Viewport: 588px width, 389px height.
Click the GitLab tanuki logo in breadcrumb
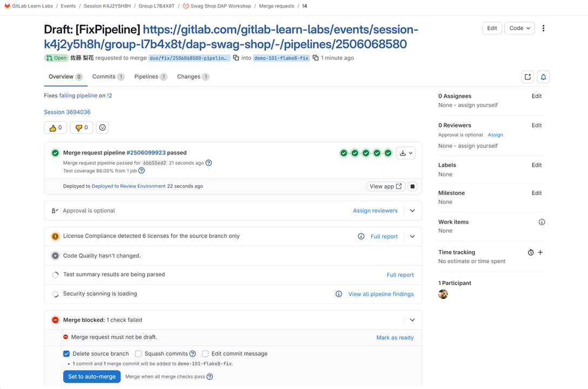[x=7, y=6]
